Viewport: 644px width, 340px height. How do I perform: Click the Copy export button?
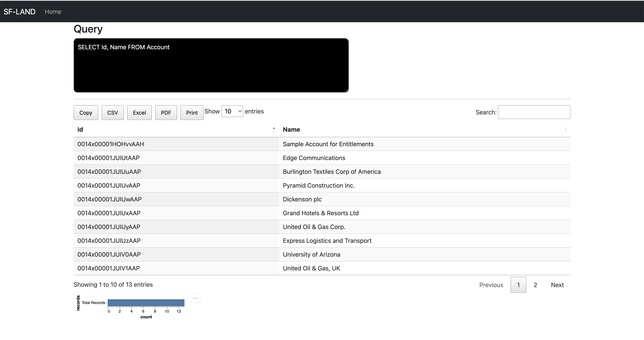tap(86, 113)
